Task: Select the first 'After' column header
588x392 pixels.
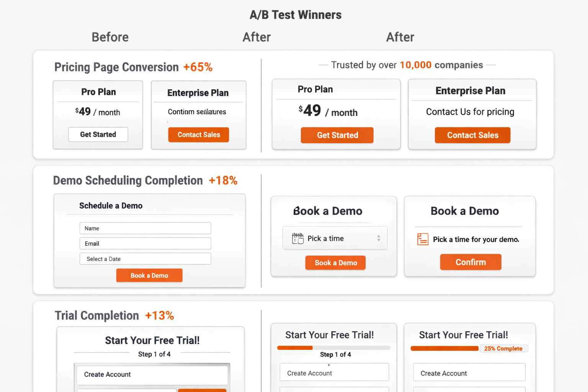Action: [256, 37]
